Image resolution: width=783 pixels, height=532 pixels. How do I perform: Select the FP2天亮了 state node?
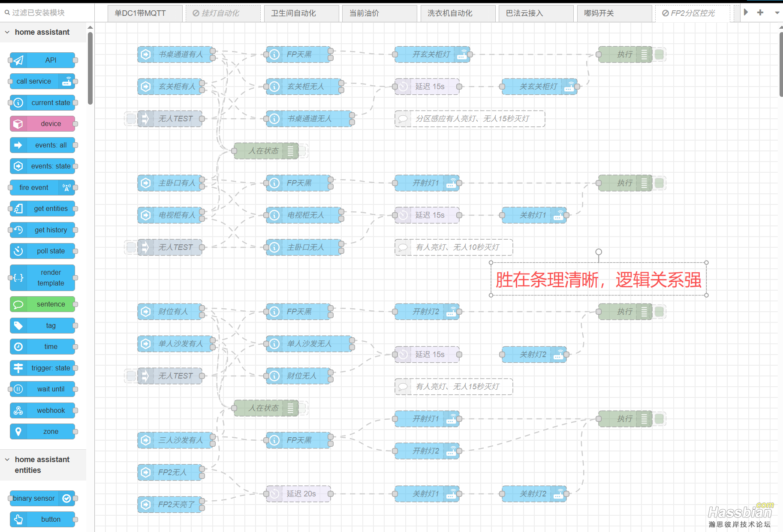(170, 505)
